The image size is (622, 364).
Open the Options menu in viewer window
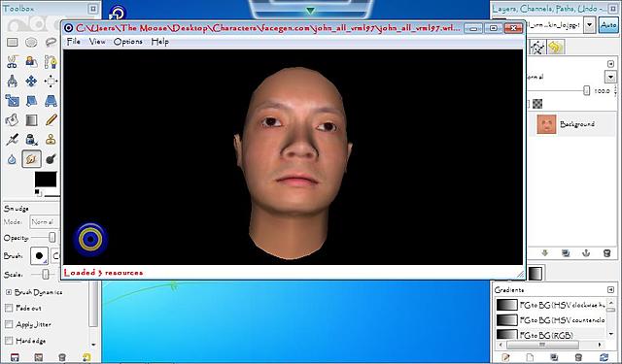127,41
